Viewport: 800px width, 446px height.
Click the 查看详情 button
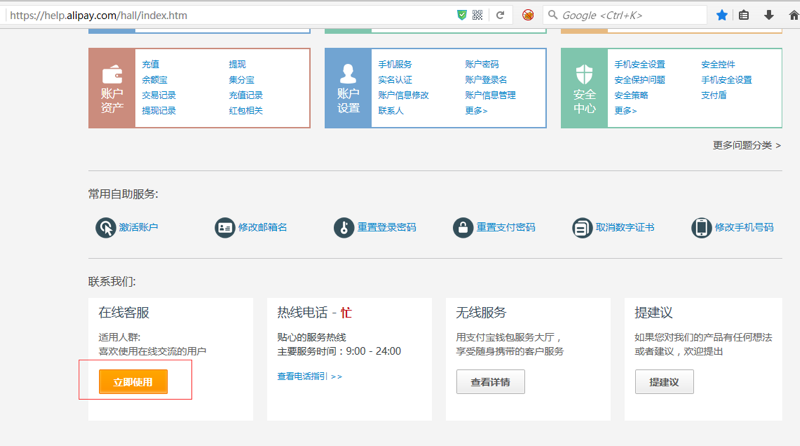click(x=490, y=382)
